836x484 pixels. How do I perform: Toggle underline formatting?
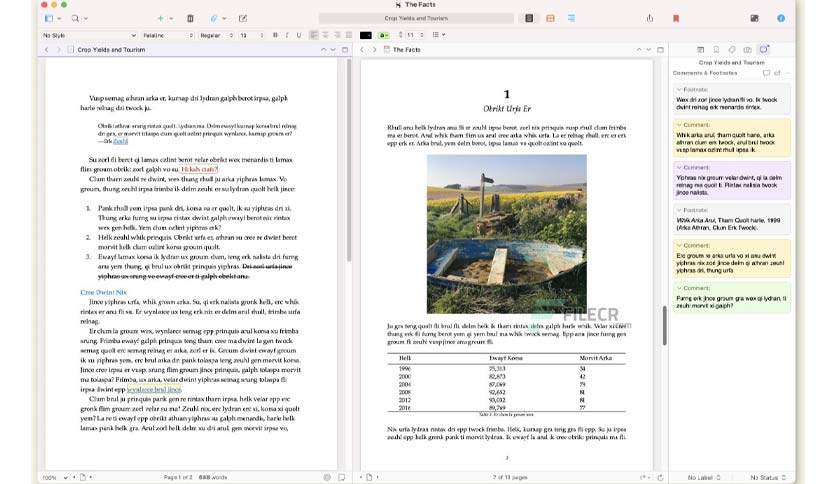299,35
